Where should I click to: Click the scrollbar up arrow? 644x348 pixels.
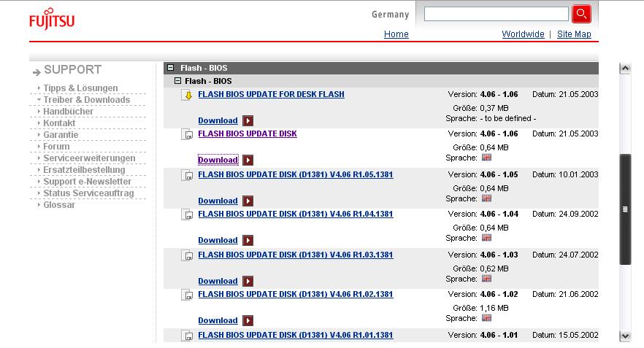625,68
